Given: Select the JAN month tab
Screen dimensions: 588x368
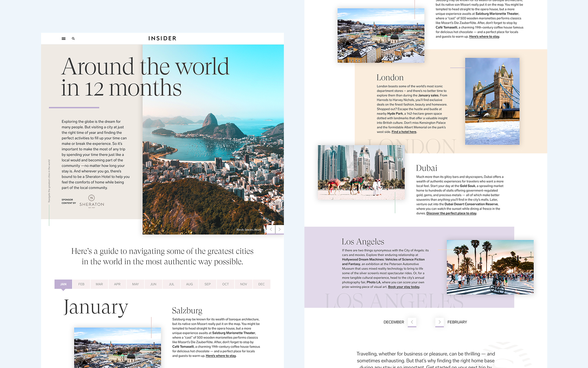Looking at the screenshot, I should 63,284.
